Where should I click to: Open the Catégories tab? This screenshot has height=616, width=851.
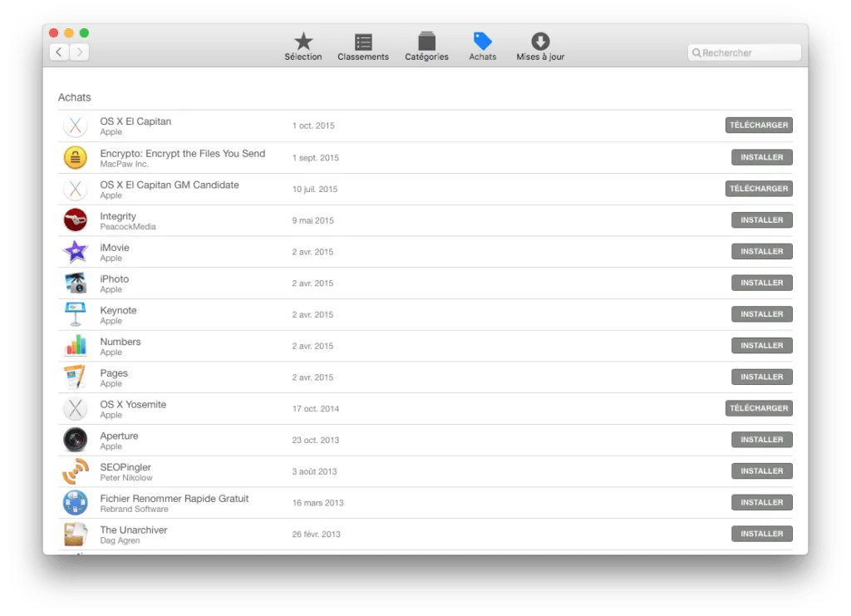(x=426, y=47)
